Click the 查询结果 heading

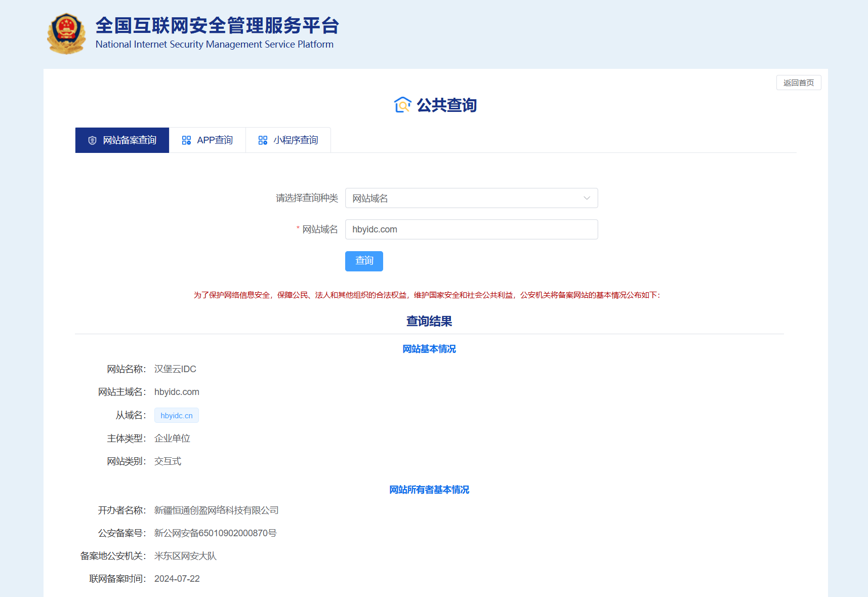(x=429, y=321)
